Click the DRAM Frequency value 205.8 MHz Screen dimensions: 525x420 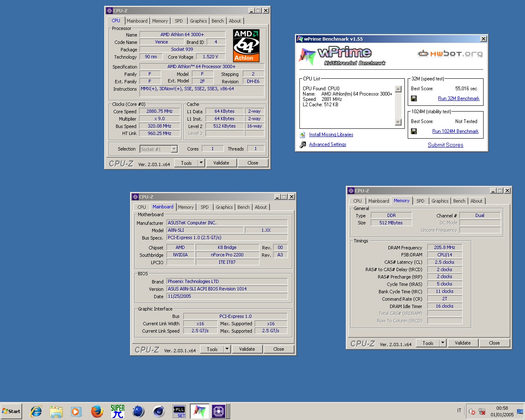[x=445, y=247]
